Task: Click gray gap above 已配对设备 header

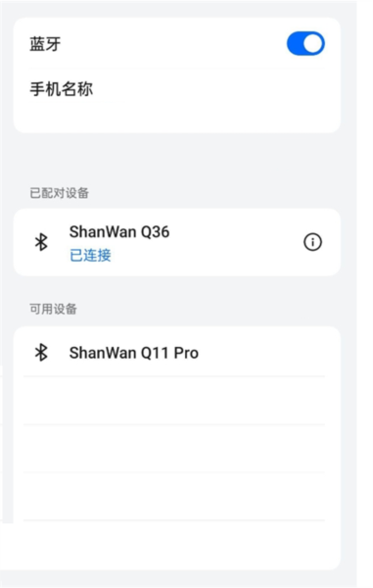Action: (177, 158)
